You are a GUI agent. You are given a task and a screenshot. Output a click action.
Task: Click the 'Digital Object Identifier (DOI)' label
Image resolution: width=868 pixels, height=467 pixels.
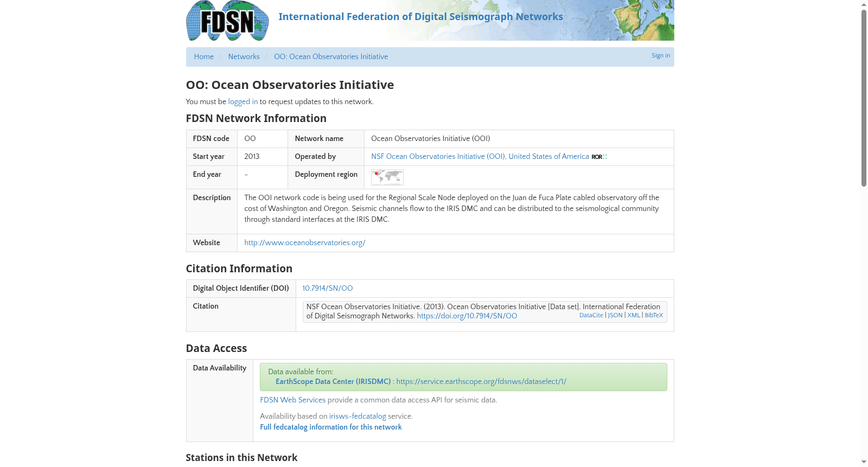(241, 288)
